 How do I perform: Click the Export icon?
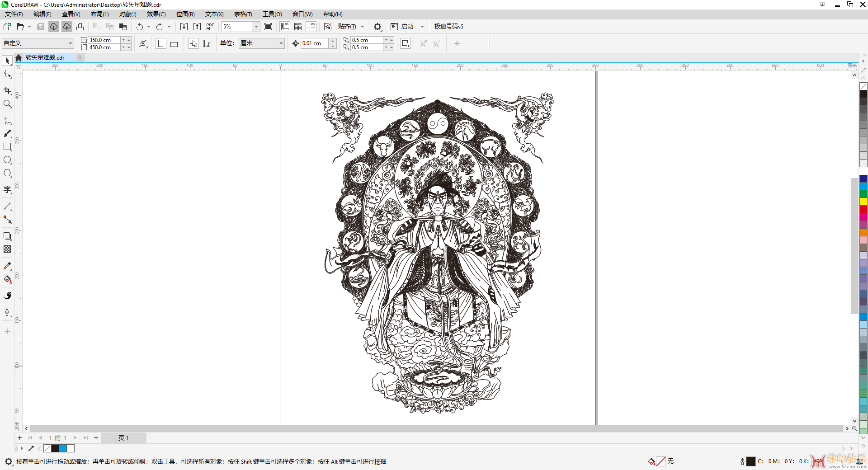point(197,27)
